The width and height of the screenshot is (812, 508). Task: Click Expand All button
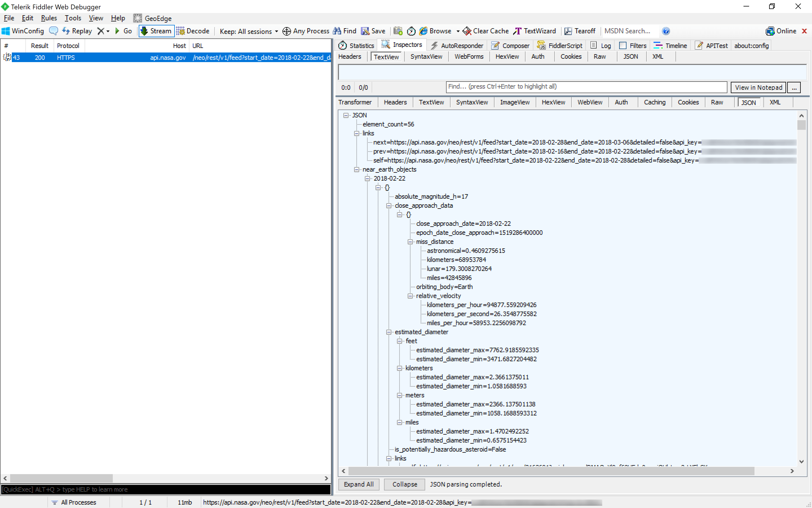tap(358, 484)
